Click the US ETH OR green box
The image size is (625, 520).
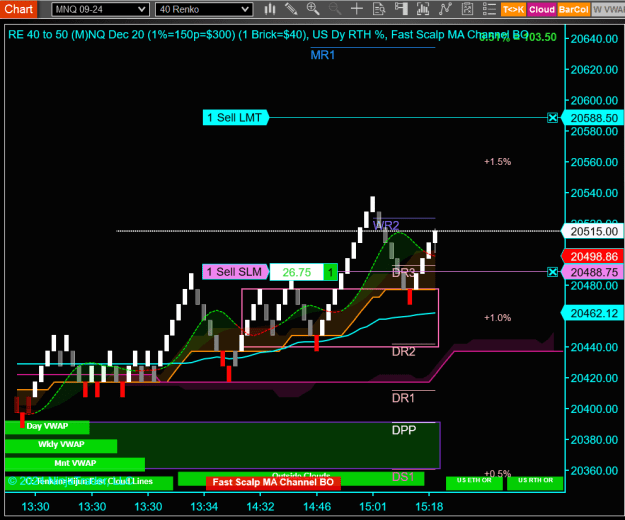point(474,483)
